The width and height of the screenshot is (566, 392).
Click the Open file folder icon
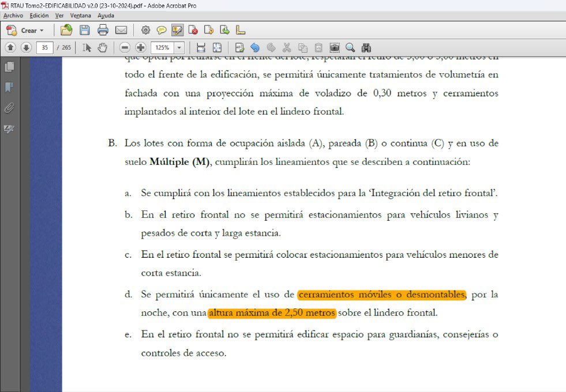click(66, 31)
